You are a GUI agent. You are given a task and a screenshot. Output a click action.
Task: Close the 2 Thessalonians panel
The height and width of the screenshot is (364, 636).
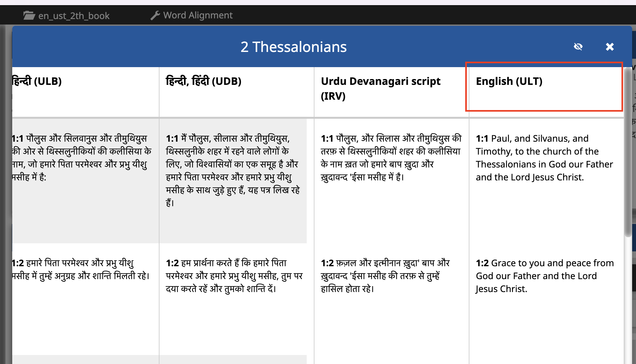(610, 47)
